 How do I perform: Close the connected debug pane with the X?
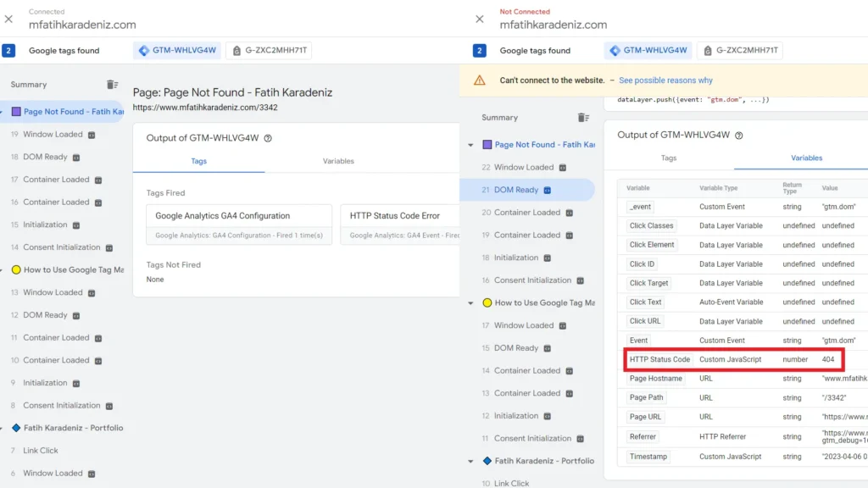(8, 19)
